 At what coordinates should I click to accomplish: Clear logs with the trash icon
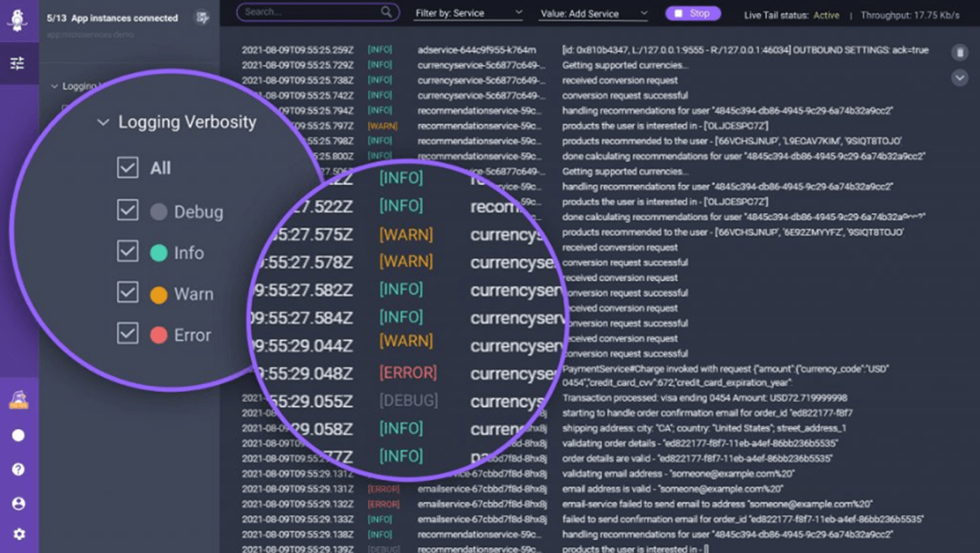[960, 53]
